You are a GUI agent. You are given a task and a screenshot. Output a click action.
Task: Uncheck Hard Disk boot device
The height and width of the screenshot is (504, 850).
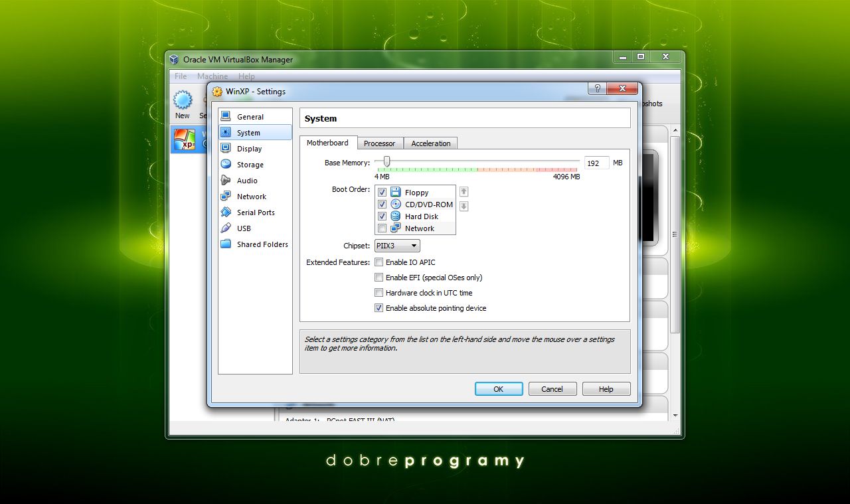tap(382, 216)
